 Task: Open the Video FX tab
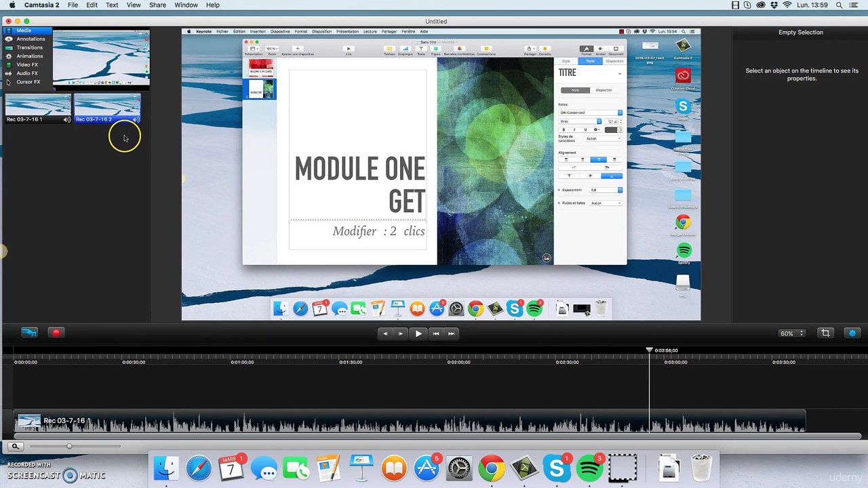(27, 64)
